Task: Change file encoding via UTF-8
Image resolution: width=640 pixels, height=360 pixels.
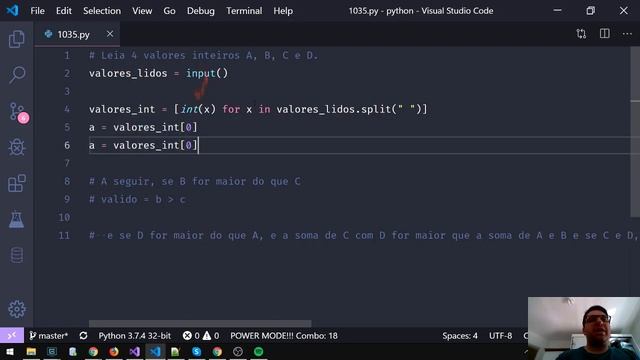Action: 500,336
